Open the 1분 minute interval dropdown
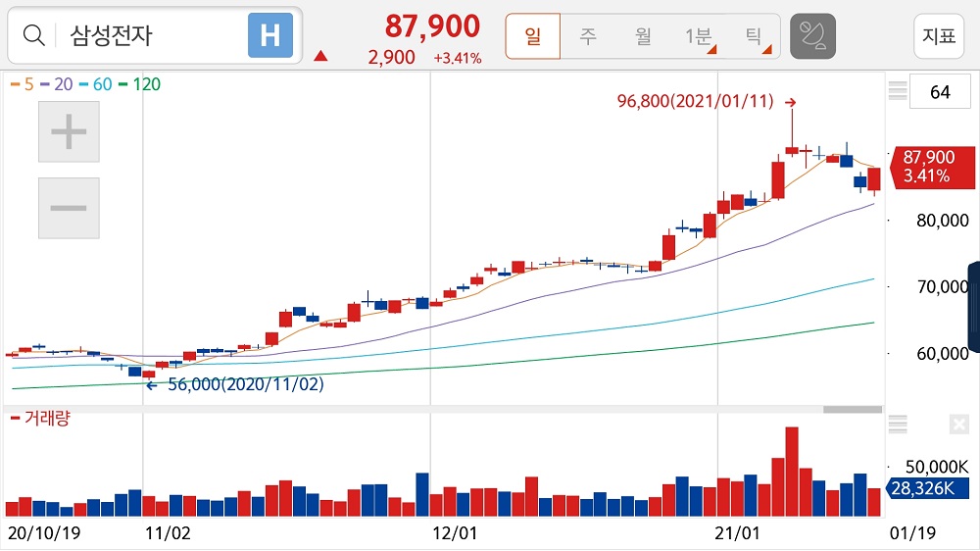Screen dimensions: 980x551 tap(700, 36)
